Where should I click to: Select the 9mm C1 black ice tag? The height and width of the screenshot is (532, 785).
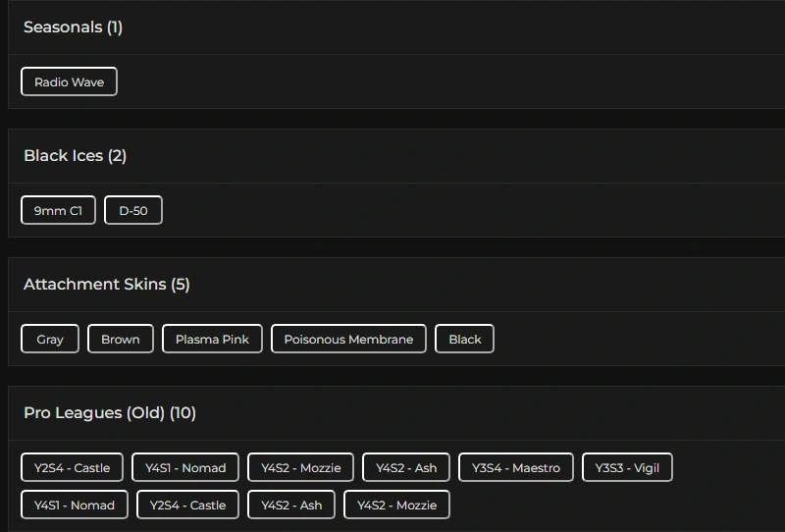[x=58, y=211]
